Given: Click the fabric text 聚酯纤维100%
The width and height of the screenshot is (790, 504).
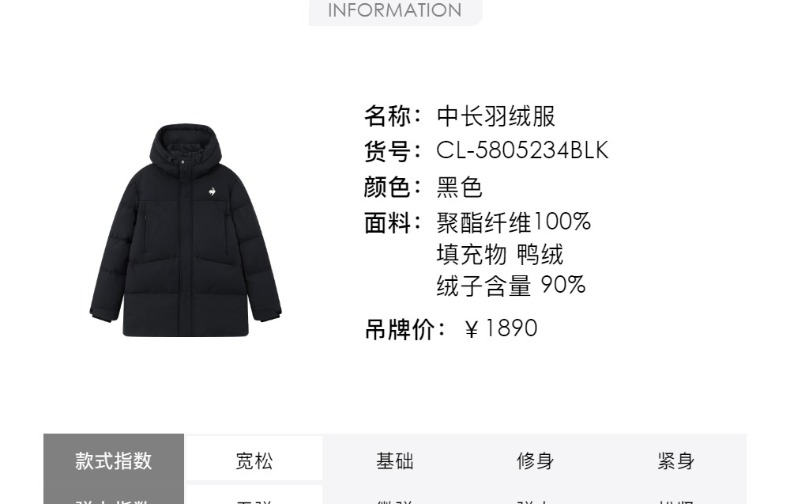Looking at the screenshot, I should tap(513, 222).
